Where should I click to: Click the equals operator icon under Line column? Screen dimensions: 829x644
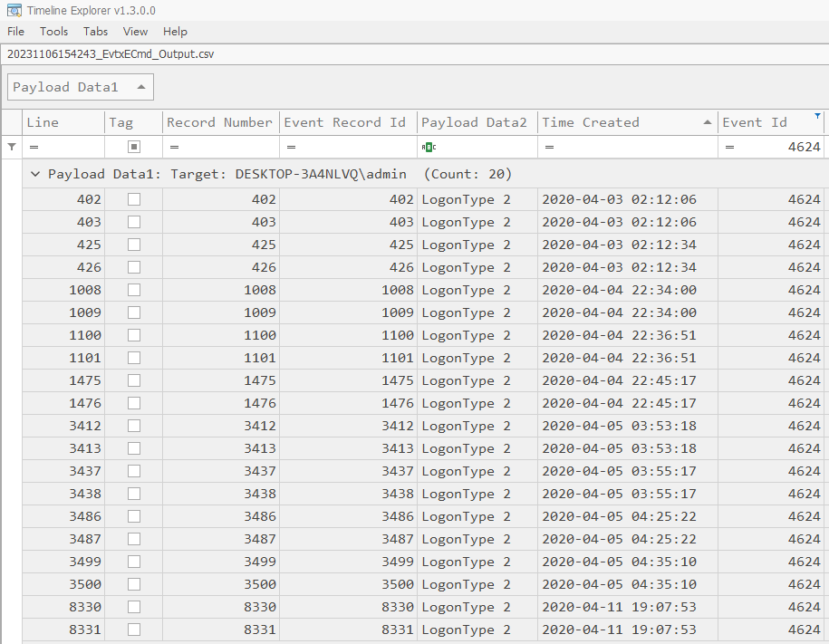click(x=34, y=147)
